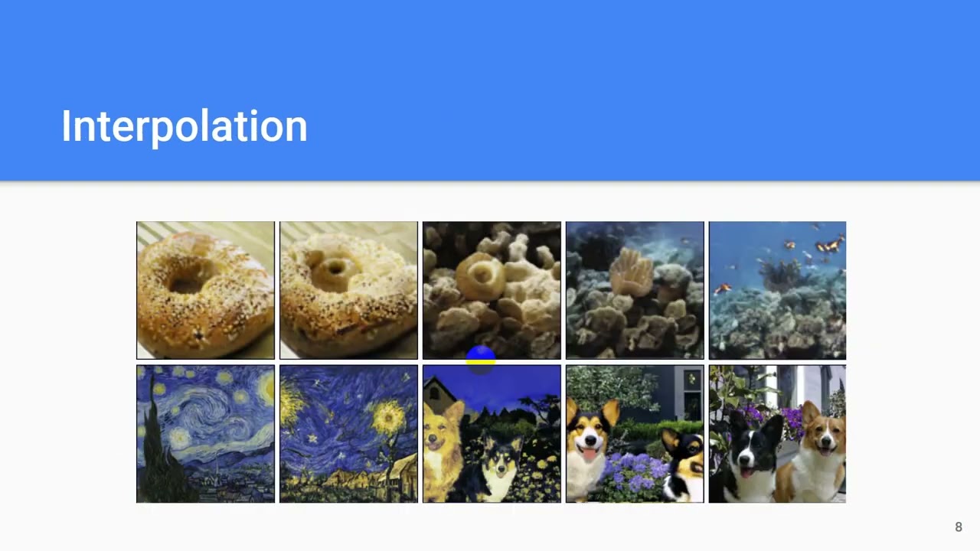Select the original Starry Night painting image

coord(205,434)
